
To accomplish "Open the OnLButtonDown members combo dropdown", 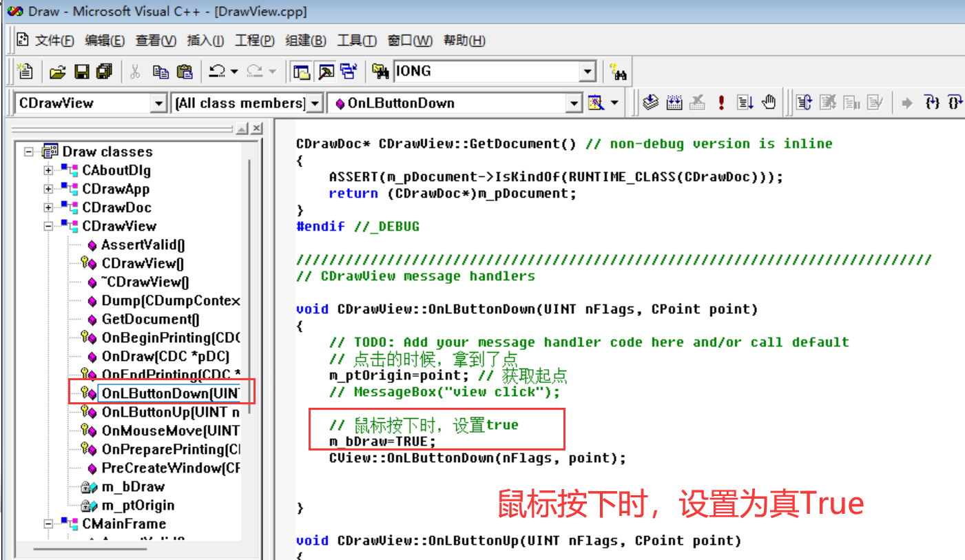I will pyautogui.click(x=574, y=103).
